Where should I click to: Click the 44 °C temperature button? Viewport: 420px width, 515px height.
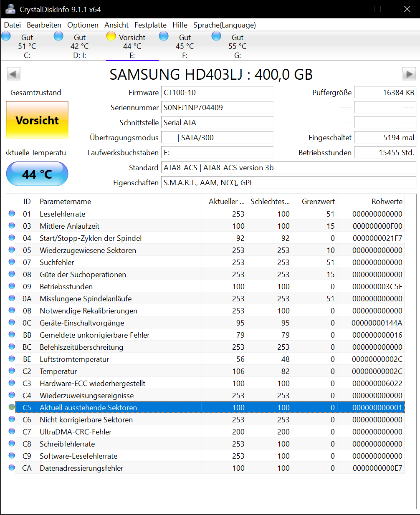[x=37, y=174]
